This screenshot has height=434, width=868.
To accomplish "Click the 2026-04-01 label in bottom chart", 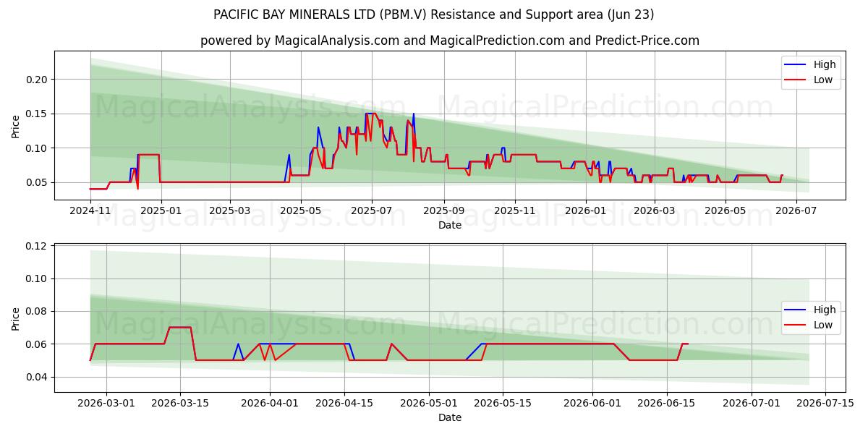I will pos(270,403).
